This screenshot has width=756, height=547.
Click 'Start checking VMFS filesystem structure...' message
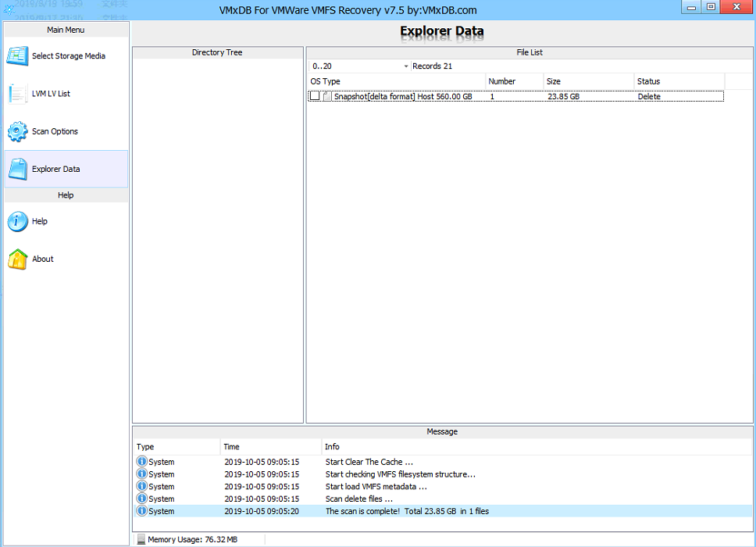[x=400, y=474]
